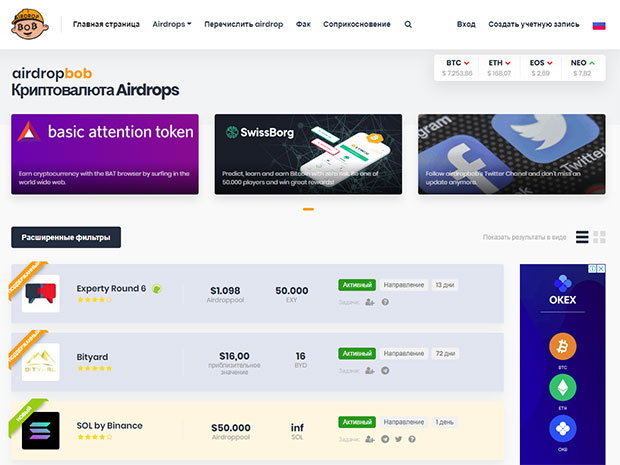Click the referral task icon in Experty row
This screenshot has height=465, width=620.
point(370,302)
